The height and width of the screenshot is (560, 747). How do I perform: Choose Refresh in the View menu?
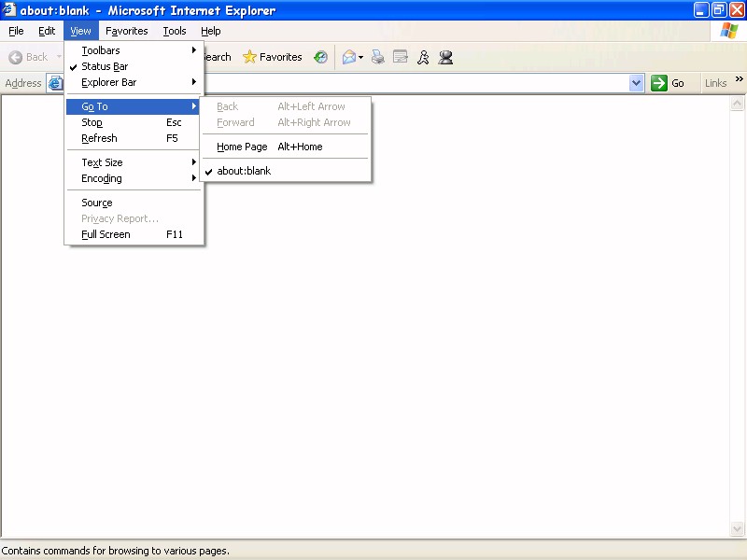pyautogui.click(x=134, y=138)
